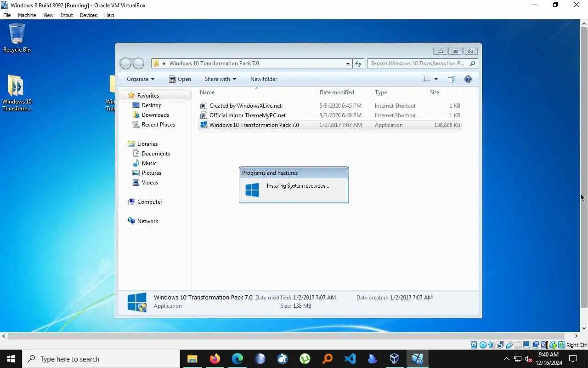Open the VirtualBox Input menu
Image resolution: width=588 pixels, height=368 pixels.
tap(67, 15)
